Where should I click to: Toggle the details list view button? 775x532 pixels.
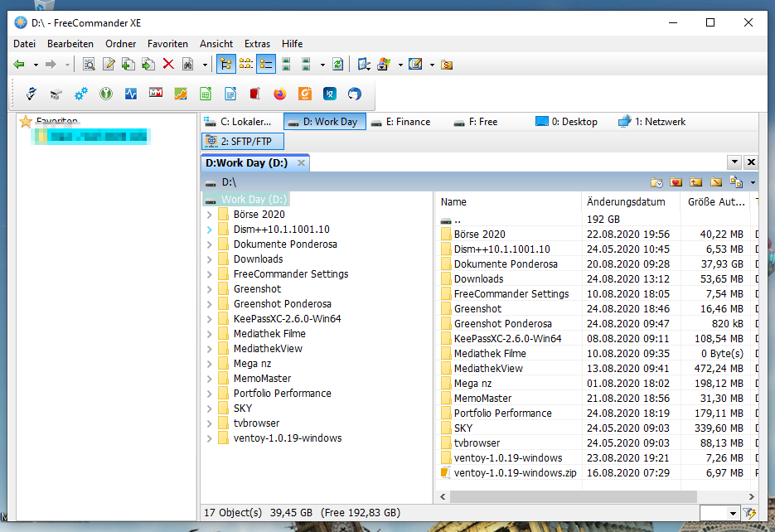[x=266, y=64]
